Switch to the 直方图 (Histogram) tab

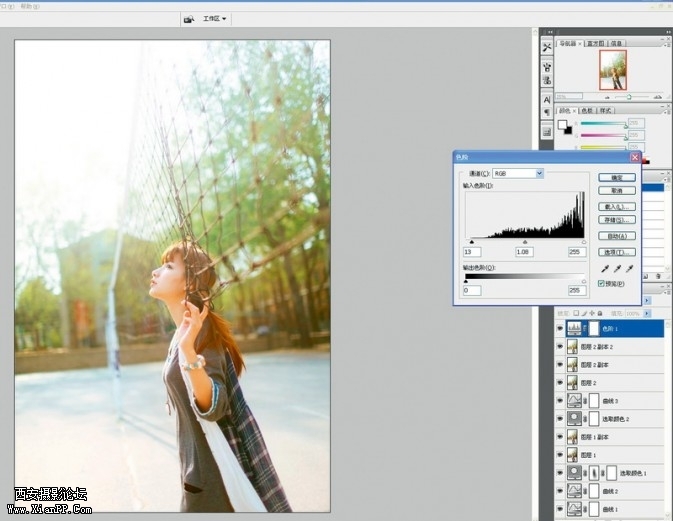(595, 43)
